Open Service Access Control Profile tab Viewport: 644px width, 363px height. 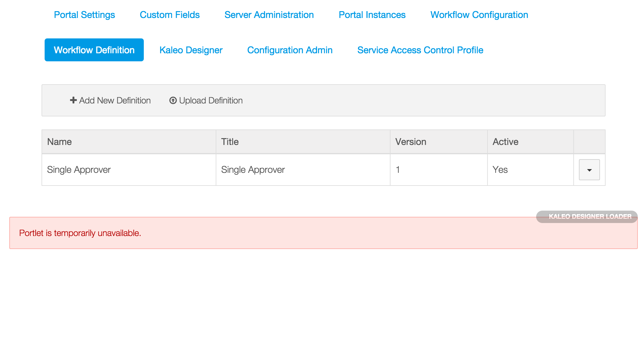(x=420, y=50)
